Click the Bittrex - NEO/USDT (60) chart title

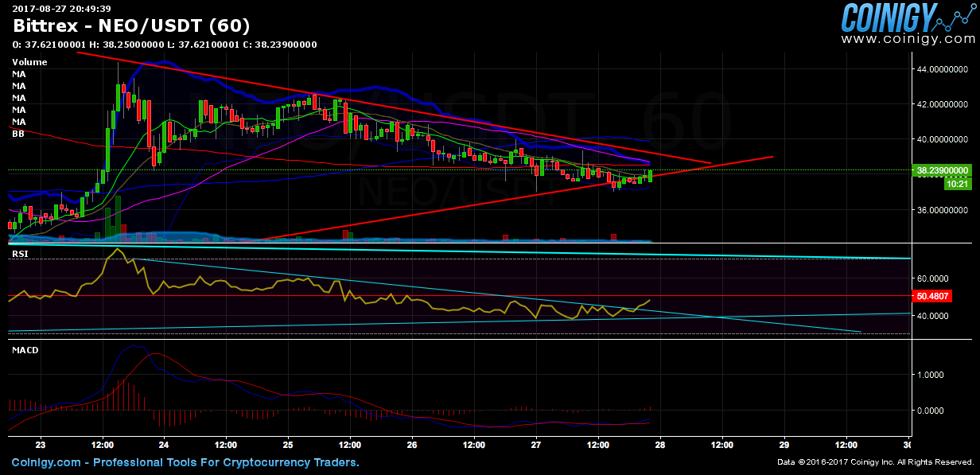[131, 26]
